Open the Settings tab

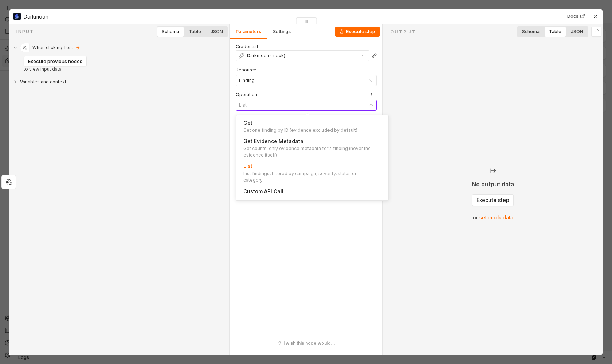coord(282,32)
